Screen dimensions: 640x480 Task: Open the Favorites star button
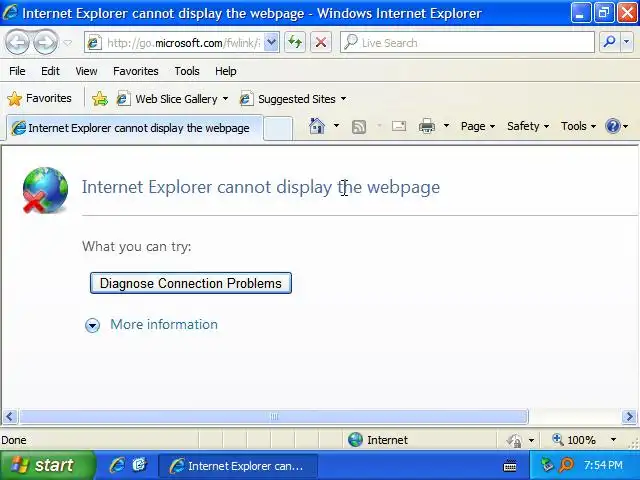point(39,98)
